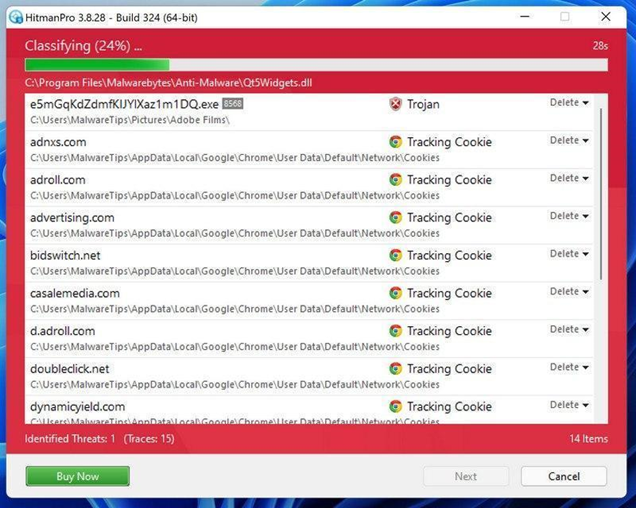
Task: Click the Identified Threats: 1 status text
Action: 70,439
